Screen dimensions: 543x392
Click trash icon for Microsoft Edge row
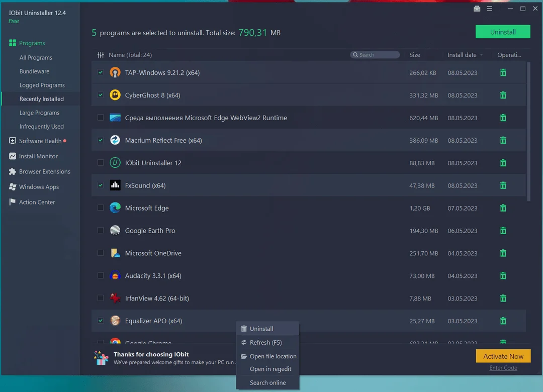pyautogui.click(x=503, y=208)
